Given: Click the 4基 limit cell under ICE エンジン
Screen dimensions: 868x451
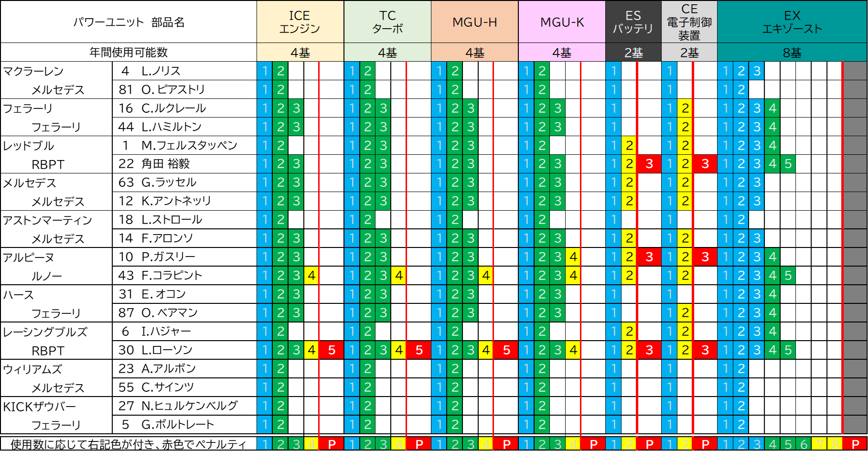Looking at the screenshot, I should (x=300, y=52).
